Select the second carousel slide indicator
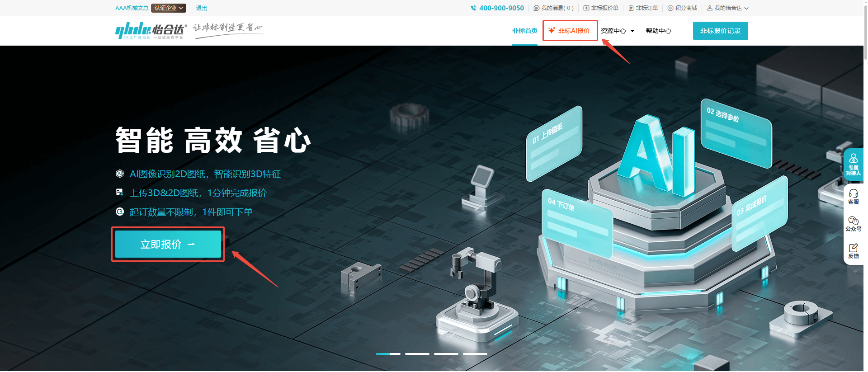Viewport: 868px width, 372px height. (417, 354)
